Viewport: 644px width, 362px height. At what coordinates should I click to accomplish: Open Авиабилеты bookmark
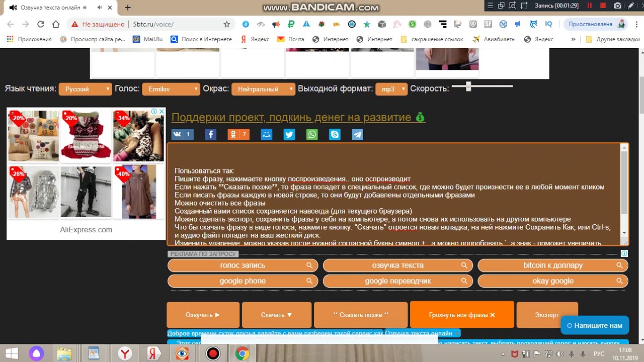click(493, 39)
